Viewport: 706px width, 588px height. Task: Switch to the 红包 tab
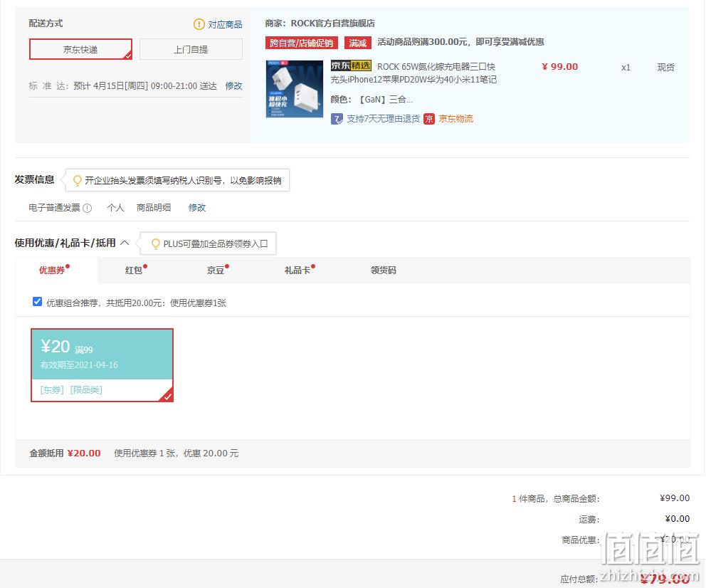(x=135, y=270)
